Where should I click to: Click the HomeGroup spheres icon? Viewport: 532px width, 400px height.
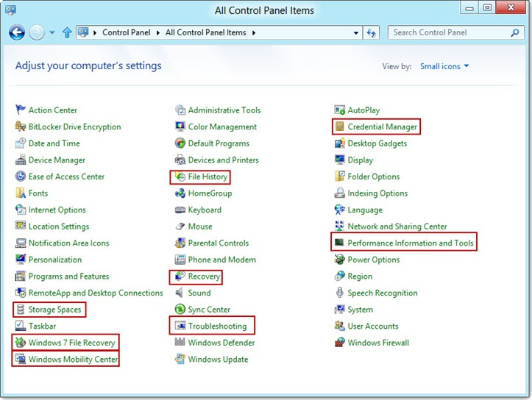coord(180,193)
